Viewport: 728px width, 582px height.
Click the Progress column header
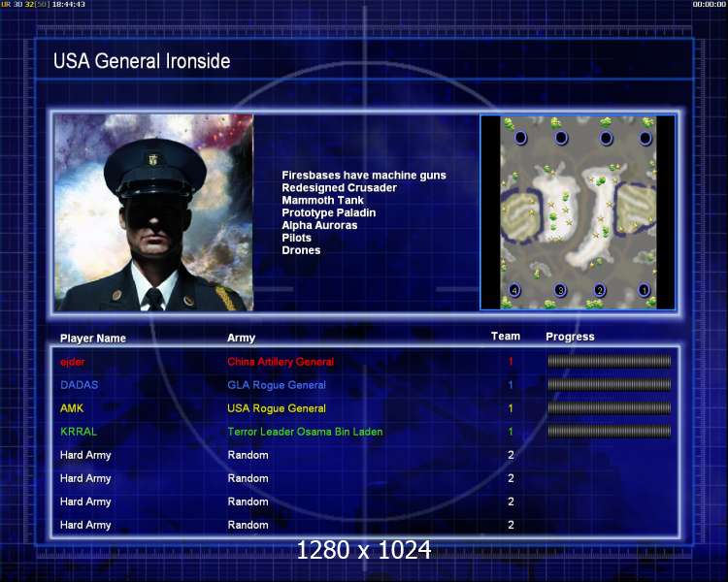(570, 337)
